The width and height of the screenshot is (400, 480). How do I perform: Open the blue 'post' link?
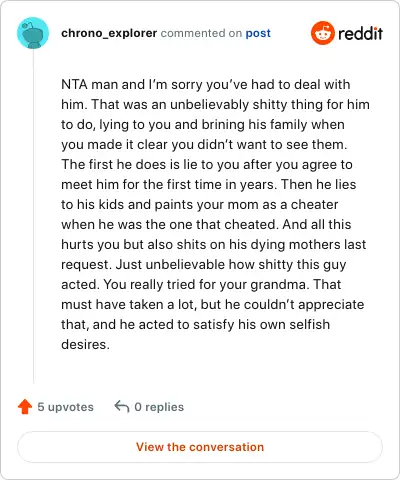[x=258, y=33]
